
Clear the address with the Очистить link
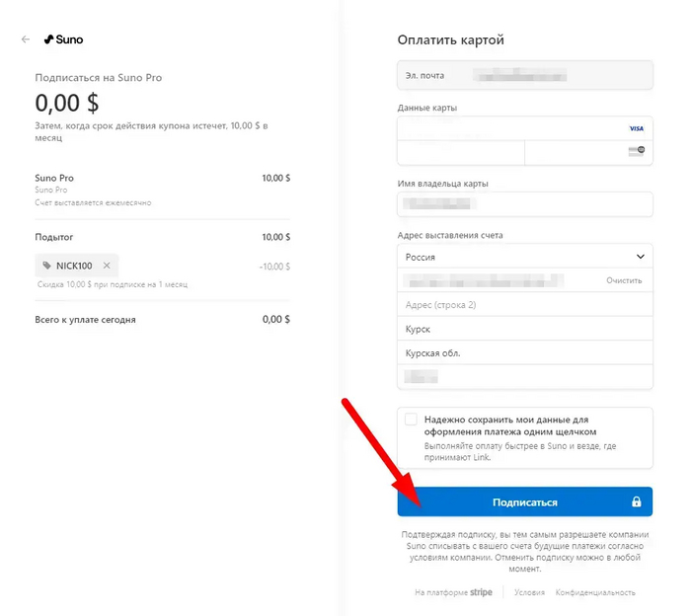point(624,280)
